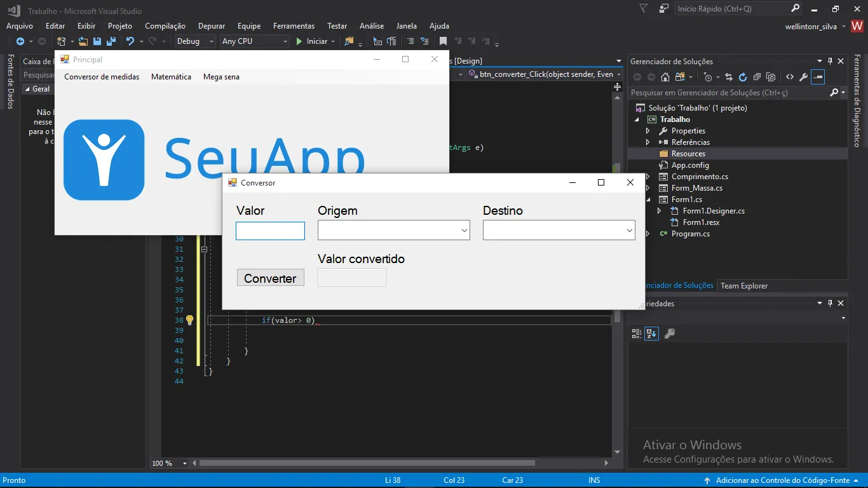Click the Show All Files icon

click(x=771, y=77)
